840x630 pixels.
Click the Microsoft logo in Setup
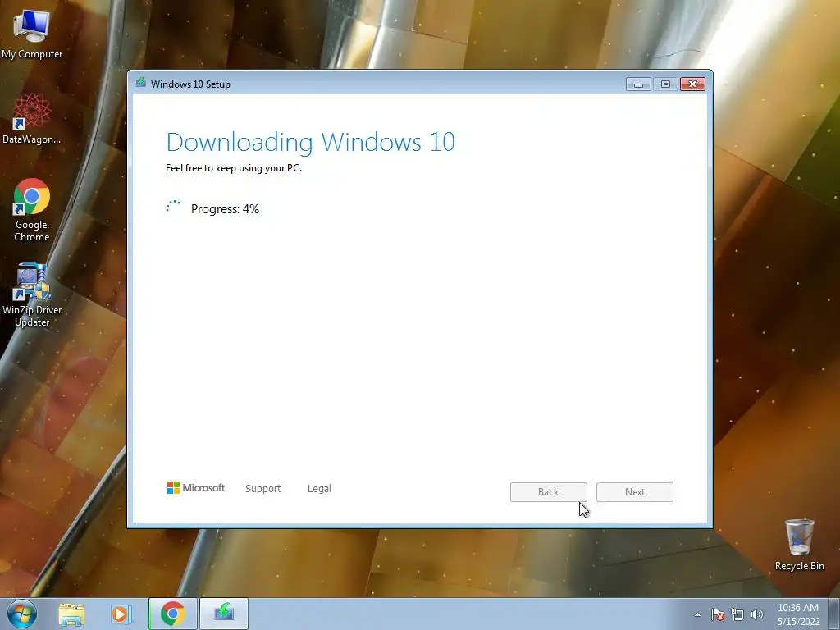(x=196, y=487)
